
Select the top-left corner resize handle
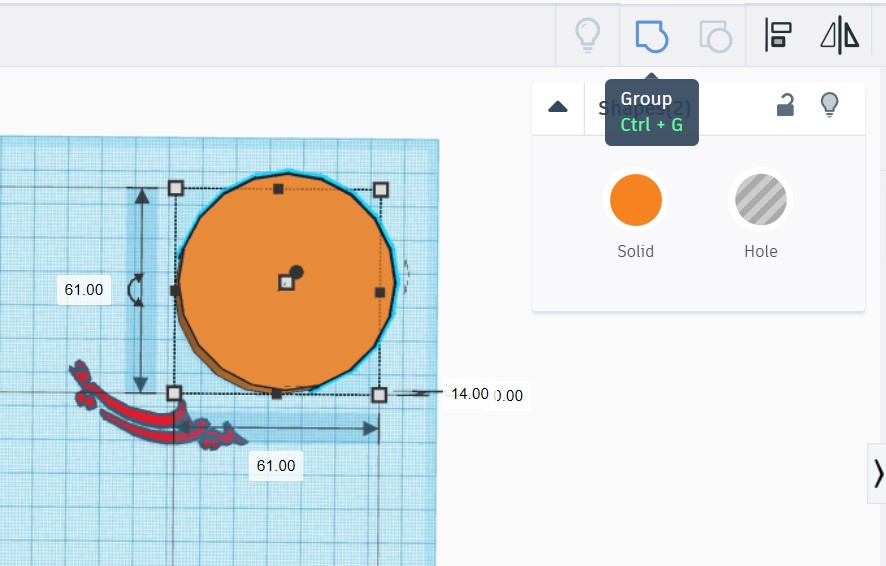[176, 188]
